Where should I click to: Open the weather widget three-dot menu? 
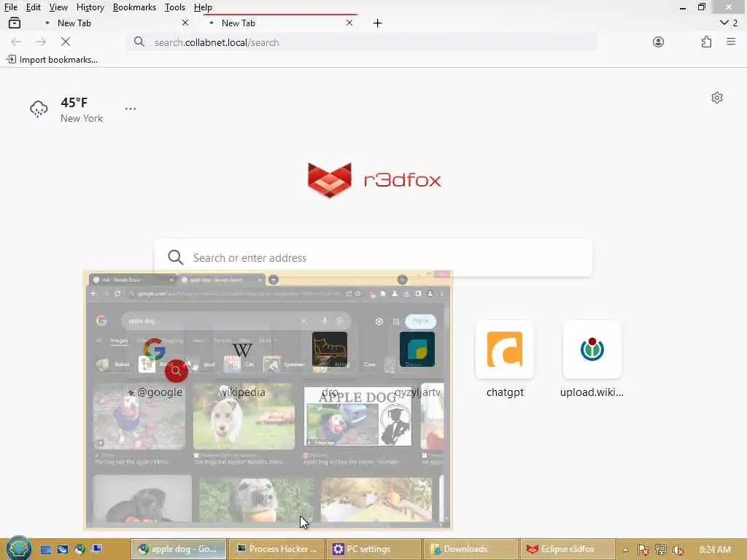[x=131, y=109]
